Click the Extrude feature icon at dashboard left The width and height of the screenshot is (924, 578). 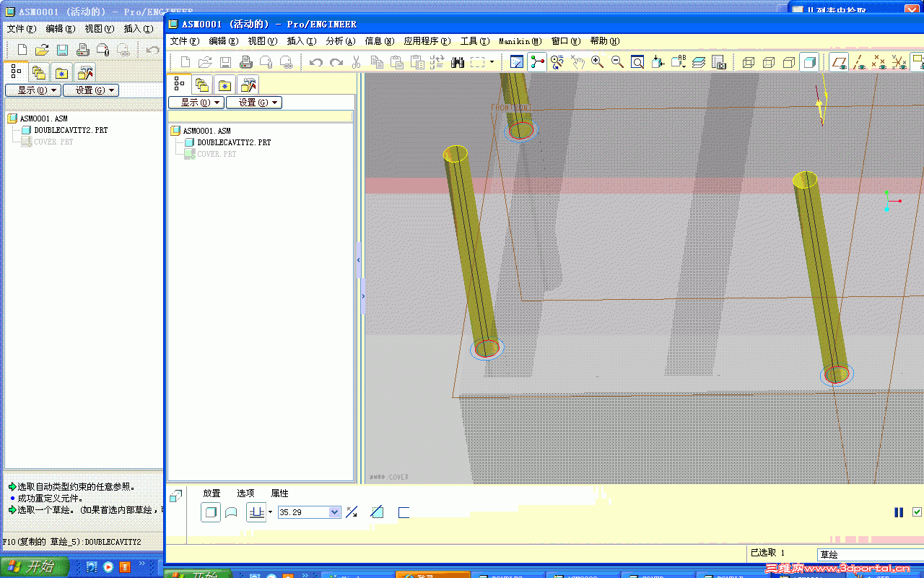pyautogui.click(x=175, y=496)
